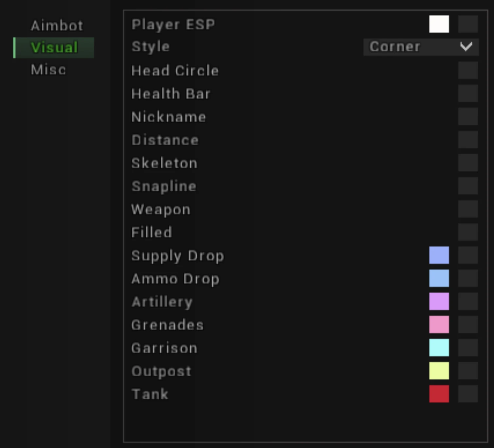Enable the Snapline checkbox

pos(468,186)
